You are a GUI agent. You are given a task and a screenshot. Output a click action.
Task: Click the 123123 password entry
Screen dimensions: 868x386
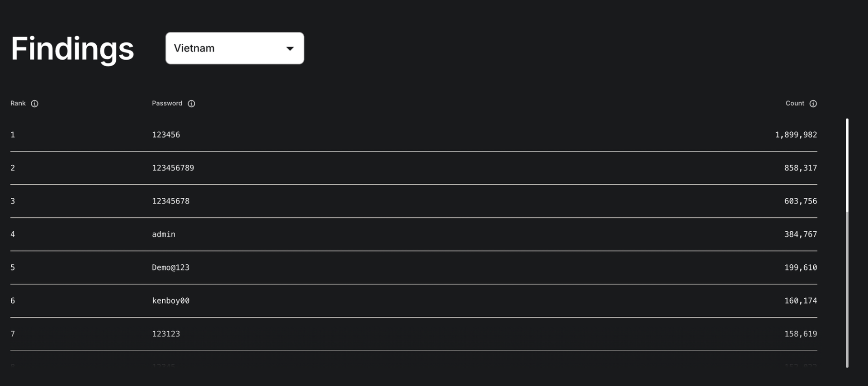[166, 334]
